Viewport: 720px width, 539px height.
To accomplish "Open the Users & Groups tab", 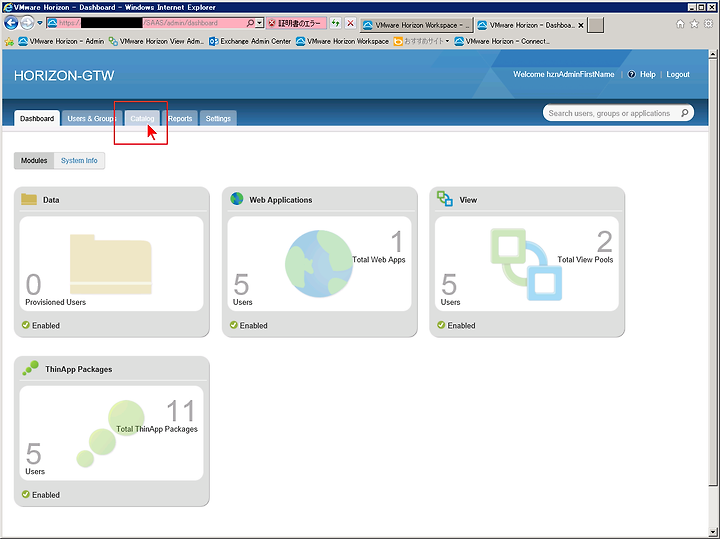I will tap(91, 118).
